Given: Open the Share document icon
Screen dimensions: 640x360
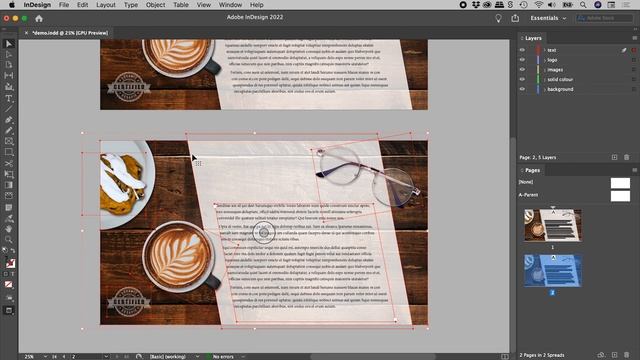Looking at the screenshot, I should pos(515,18).
